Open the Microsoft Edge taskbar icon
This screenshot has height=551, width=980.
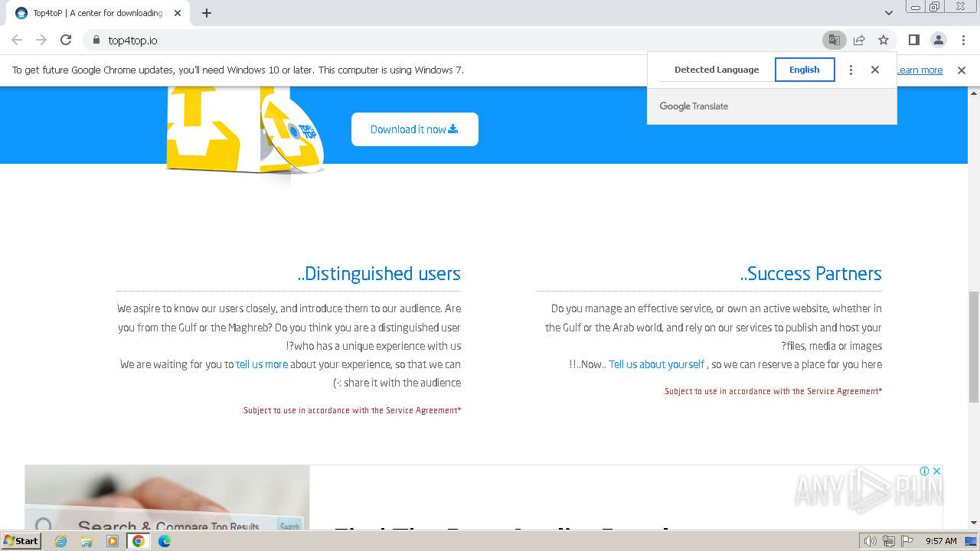[x=165, y=540]
